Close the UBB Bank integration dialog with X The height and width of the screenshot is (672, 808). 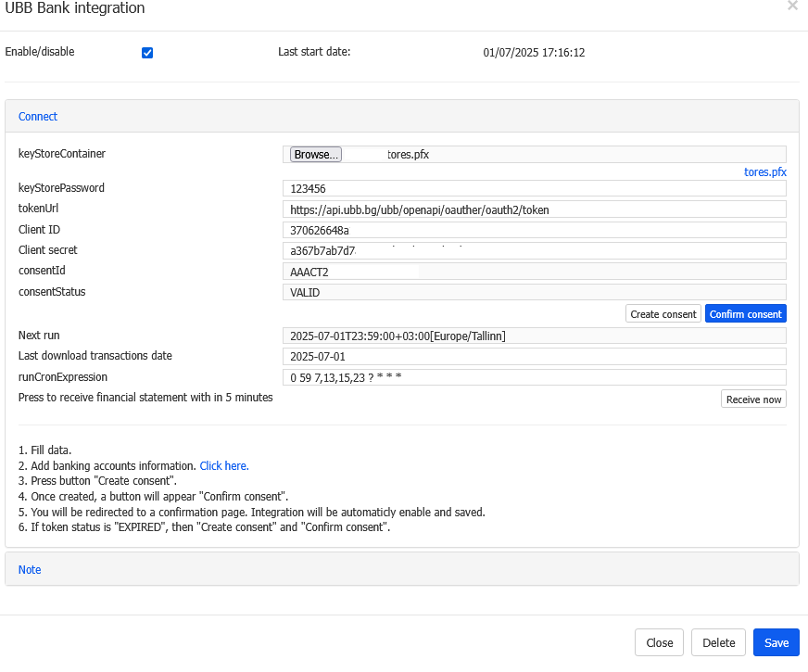[x=792, y=6]
